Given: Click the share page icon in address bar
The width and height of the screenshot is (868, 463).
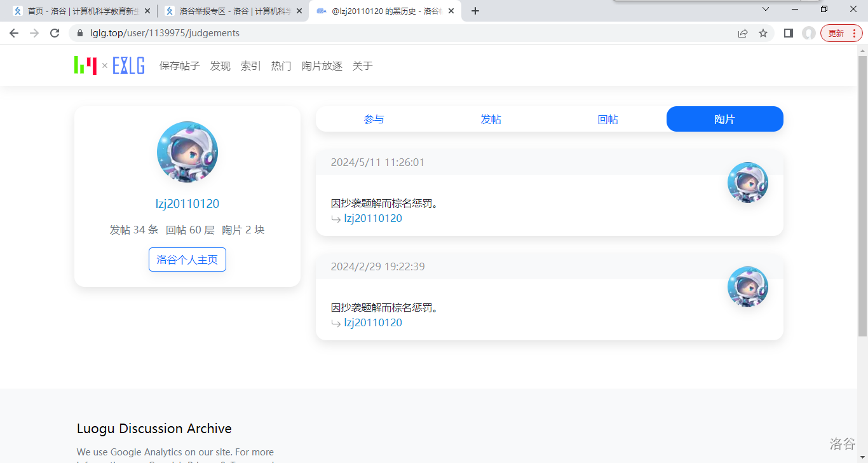Looking at the screenshot, I should tap(743, 33).
